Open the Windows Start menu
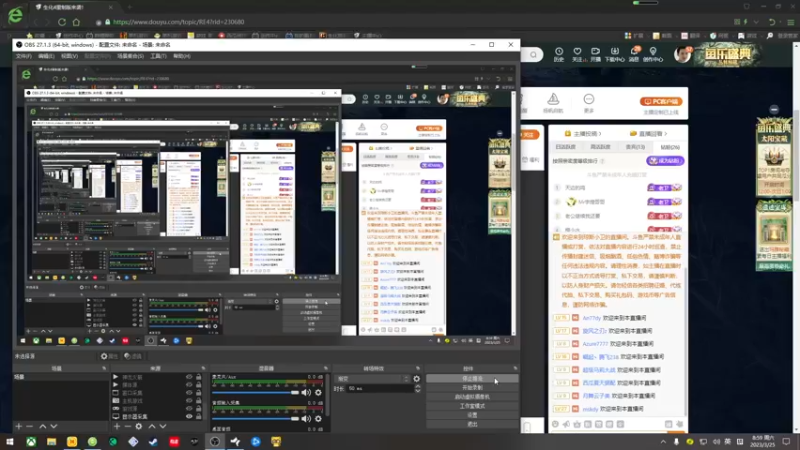This screenshot has height=450, width=800. [x=10, y=441]
